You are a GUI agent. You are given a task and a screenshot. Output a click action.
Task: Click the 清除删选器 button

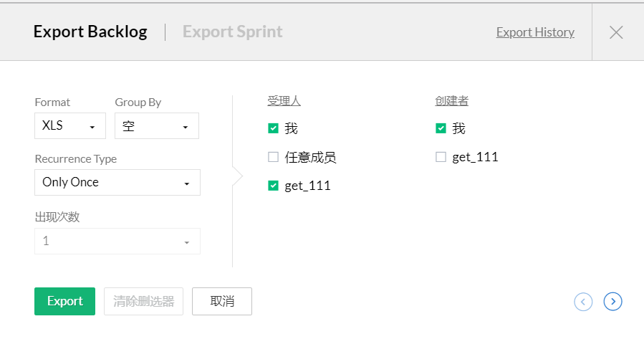click(143, 301)
